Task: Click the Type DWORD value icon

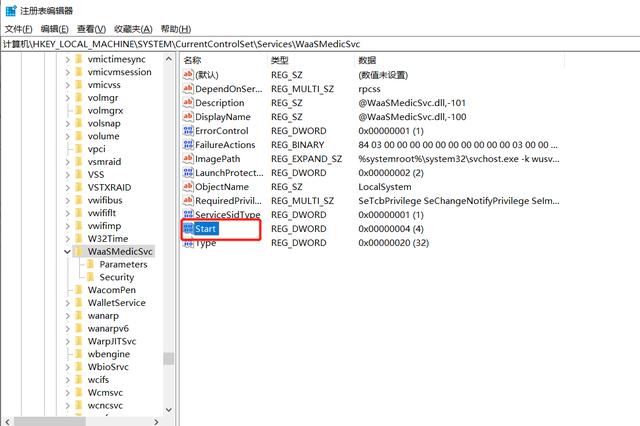Action: point(188,243)
